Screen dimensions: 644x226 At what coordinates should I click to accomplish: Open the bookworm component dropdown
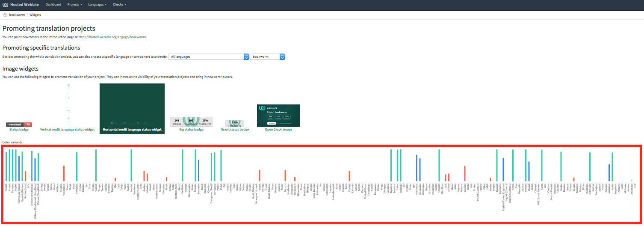tap(268, 56)
